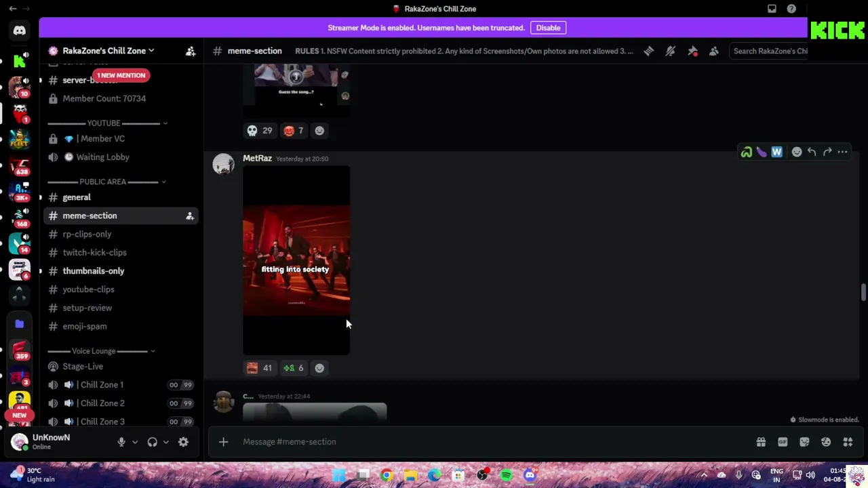This screenshot has width=868, height=488.
Task: Toggle members list visibility
Action: pyautogui.click(x=714, y=51)
